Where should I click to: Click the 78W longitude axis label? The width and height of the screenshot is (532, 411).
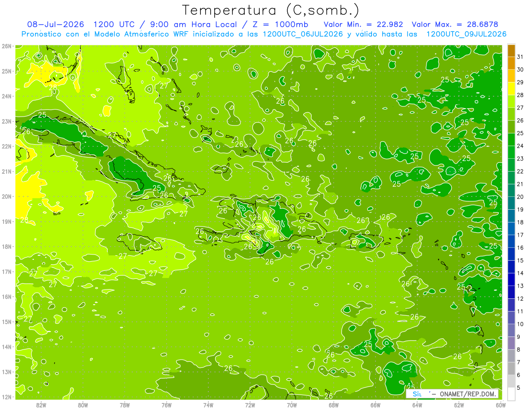click(125, 405)
